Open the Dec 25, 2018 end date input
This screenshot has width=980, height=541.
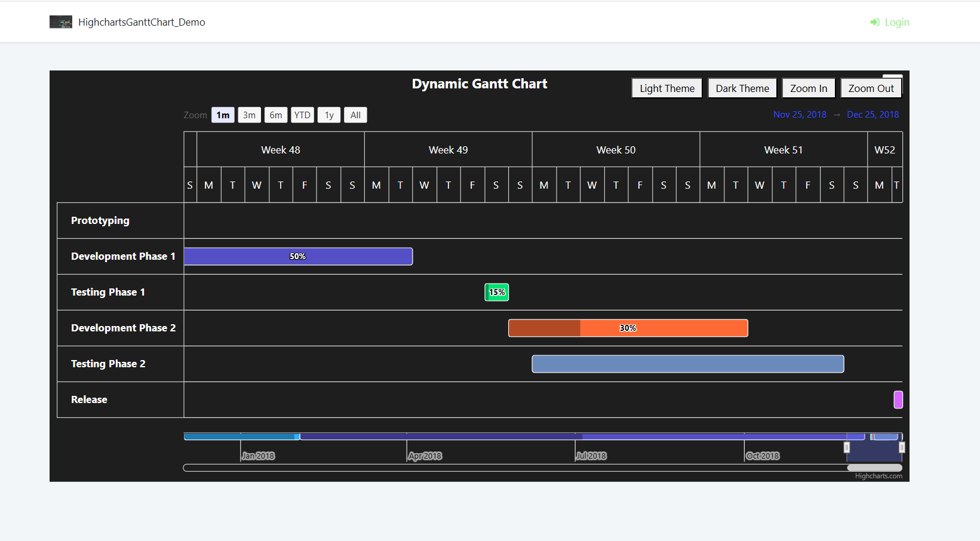pos(873,114)
